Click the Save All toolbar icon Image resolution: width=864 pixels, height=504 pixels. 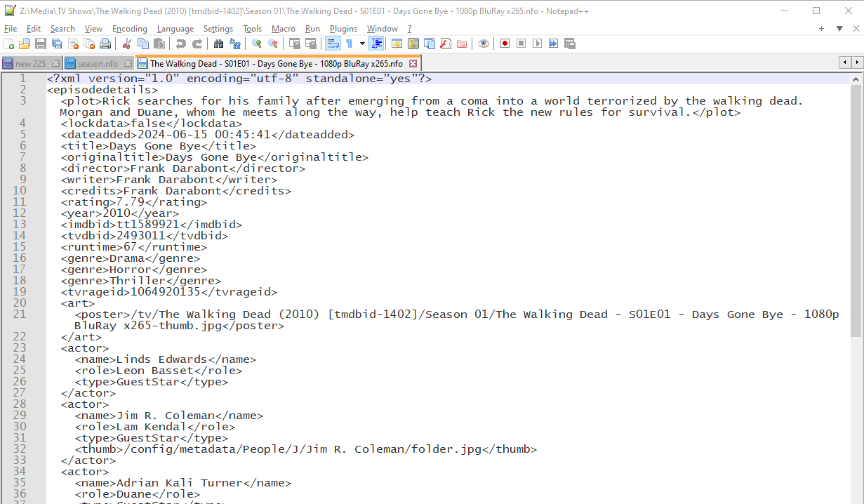pyautogui.click(x=58, y=44)
